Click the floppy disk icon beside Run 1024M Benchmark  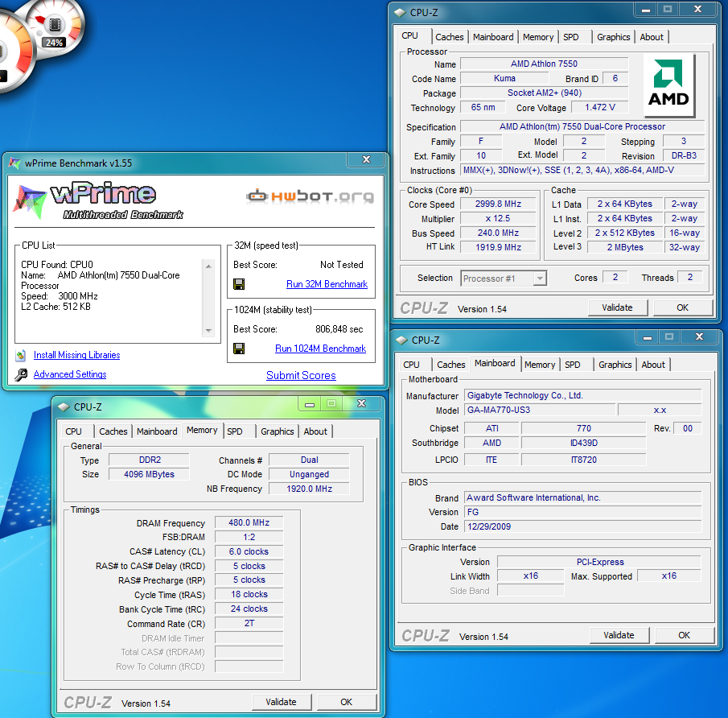coord(239,349)
